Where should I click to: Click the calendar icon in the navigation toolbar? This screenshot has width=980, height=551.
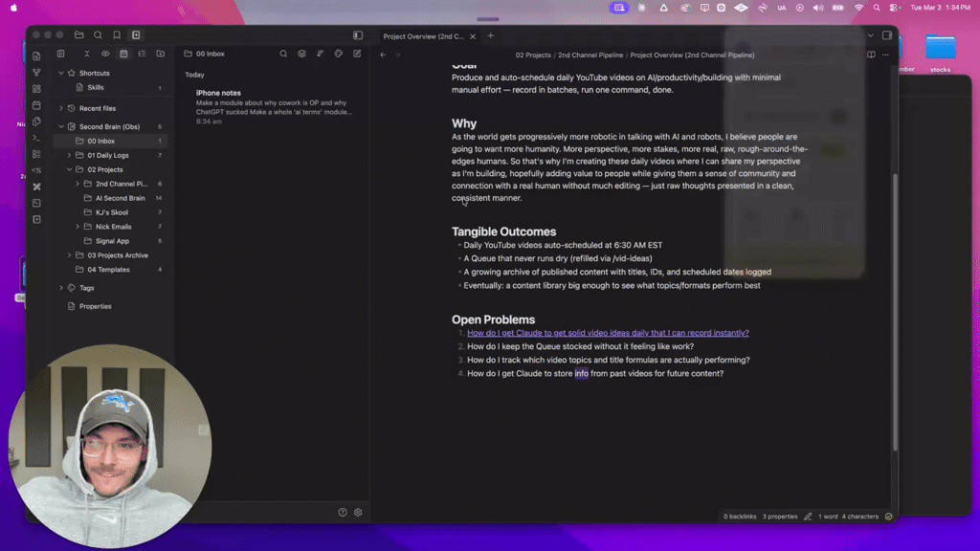[123, 54]
